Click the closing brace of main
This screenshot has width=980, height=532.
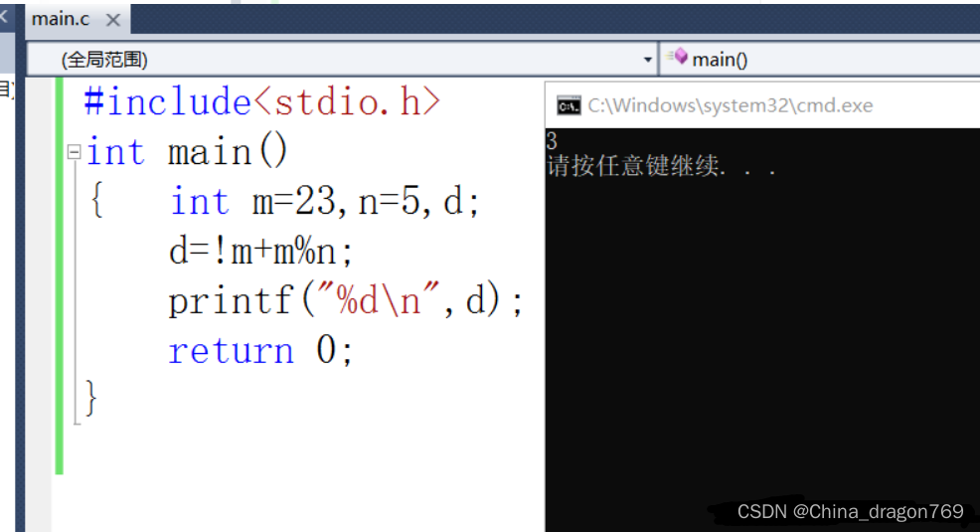coord(91,398)
